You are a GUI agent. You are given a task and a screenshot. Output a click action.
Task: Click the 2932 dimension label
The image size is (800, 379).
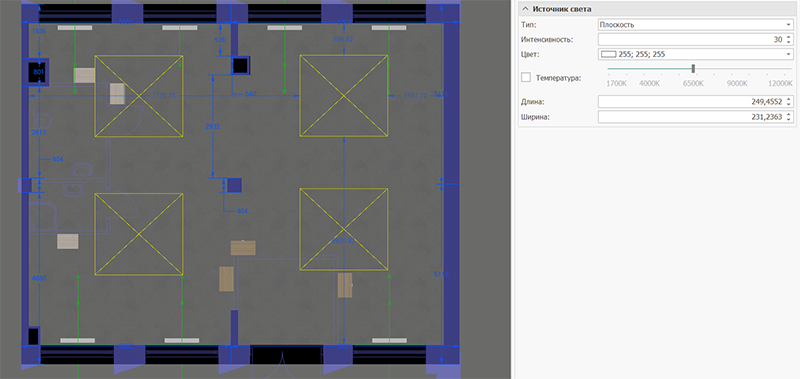pos(212,127)
